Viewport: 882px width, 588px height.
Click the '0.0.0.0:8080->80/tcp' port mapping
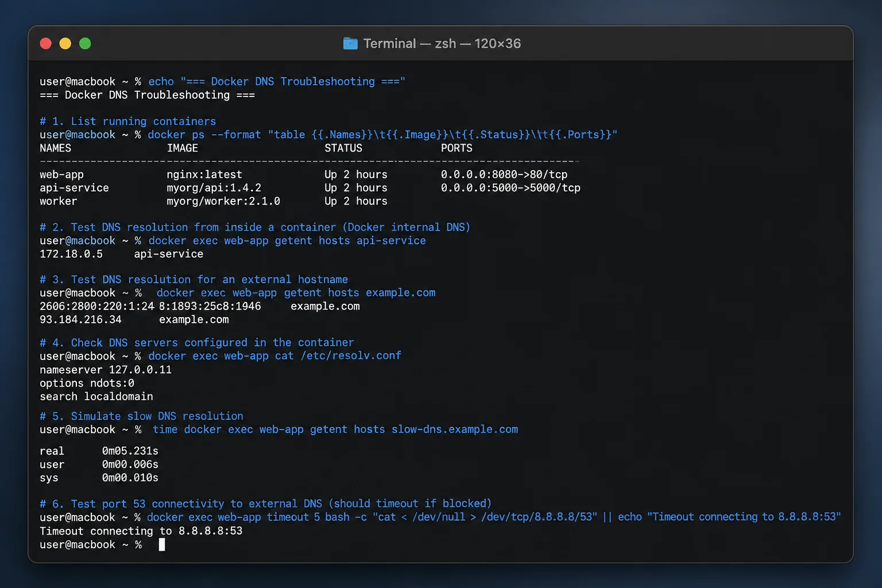pos(504,175)
